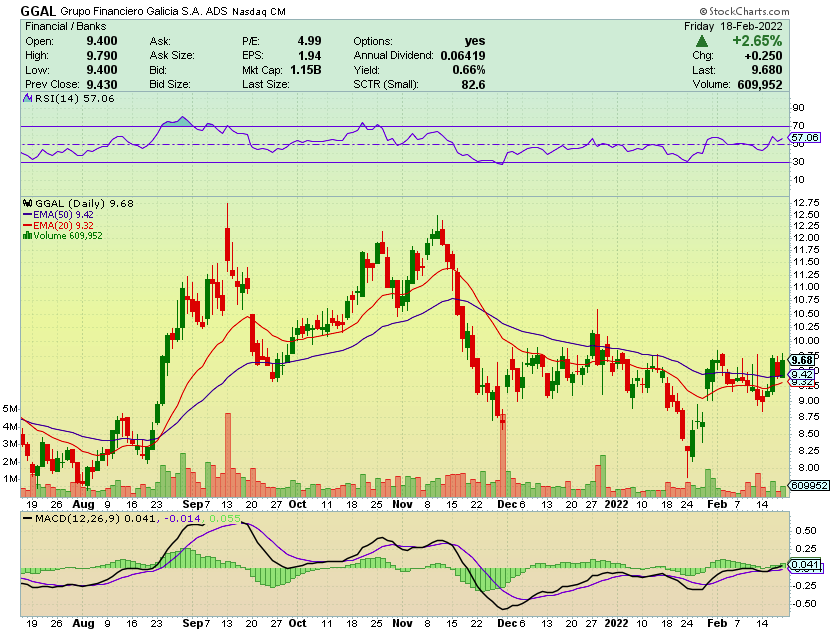Click the Volume legend bar icon
This screenshot has width=837, height=632.
(27, 236)
